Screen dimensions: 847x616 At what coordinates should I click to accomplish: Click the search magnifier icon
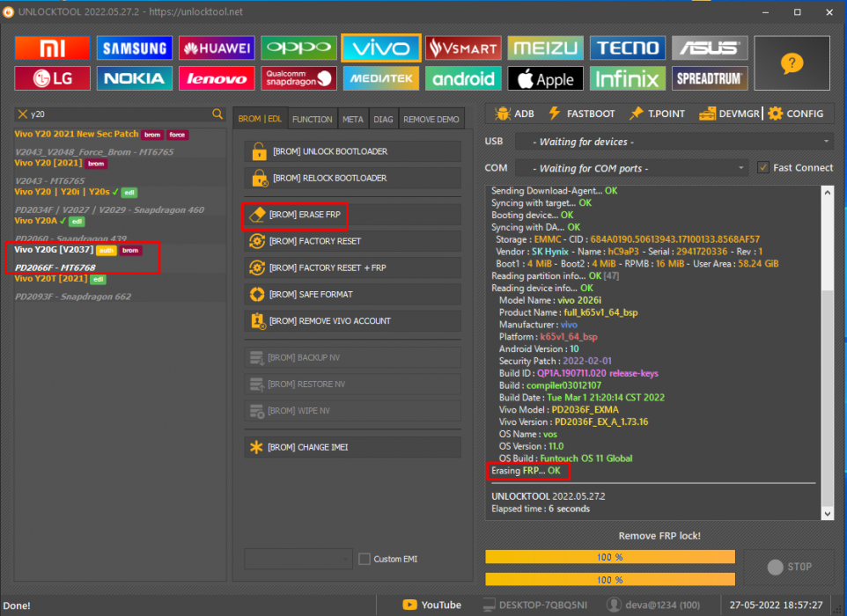point(217,114)
